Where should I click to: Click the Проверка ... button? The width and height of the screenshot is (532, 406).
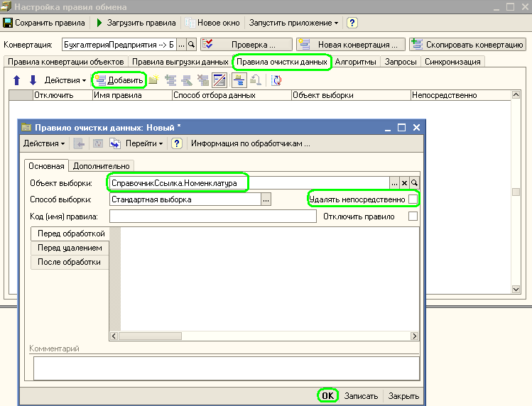[246, 45]
